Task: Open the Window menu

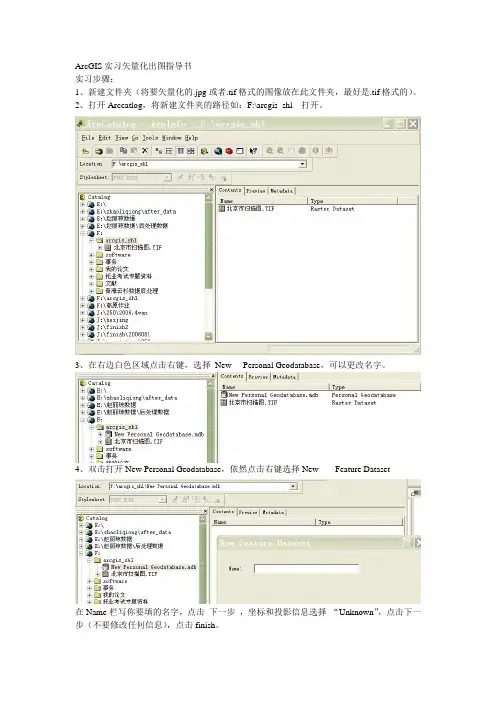Action: pos(171,137)
